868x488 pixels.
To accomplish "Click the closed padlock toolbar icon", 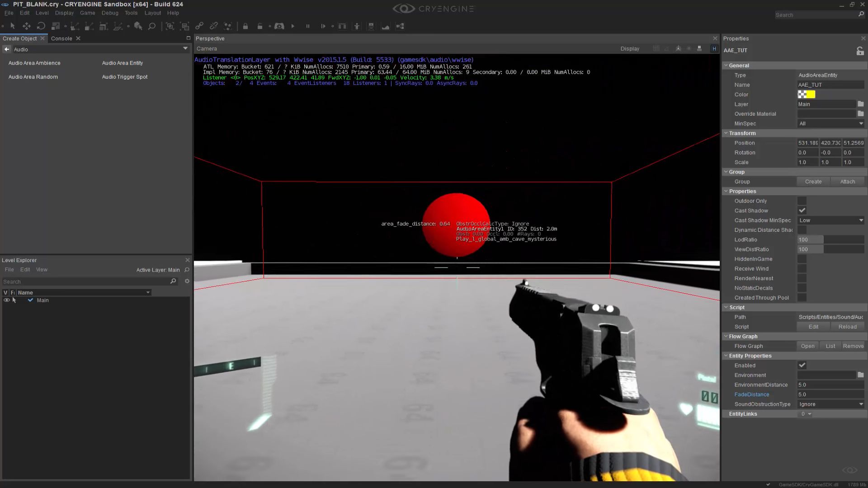I will pos(245,26).
